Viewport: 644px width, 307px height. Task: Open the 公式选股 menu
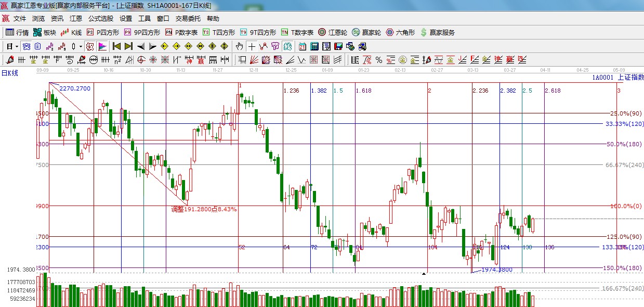(100, 18)
